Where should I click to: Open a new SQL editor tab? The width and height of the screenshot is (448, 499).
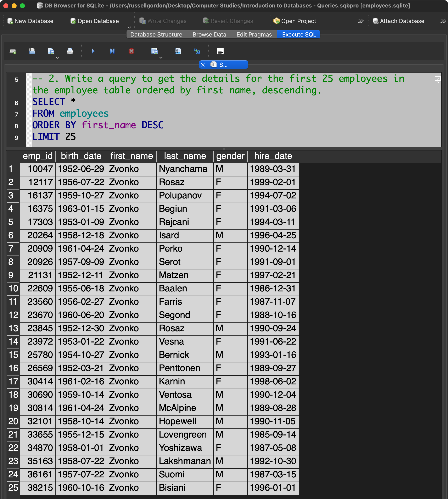(x=13, y=51)
